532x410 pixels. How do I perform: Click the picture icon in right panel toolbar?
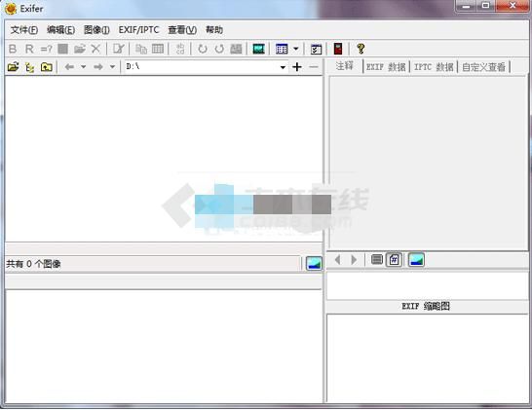tap(416, 260)
